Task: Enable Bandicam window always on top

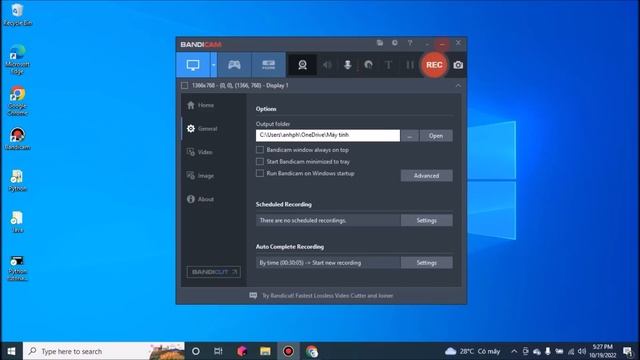Action: click(260, 150)
